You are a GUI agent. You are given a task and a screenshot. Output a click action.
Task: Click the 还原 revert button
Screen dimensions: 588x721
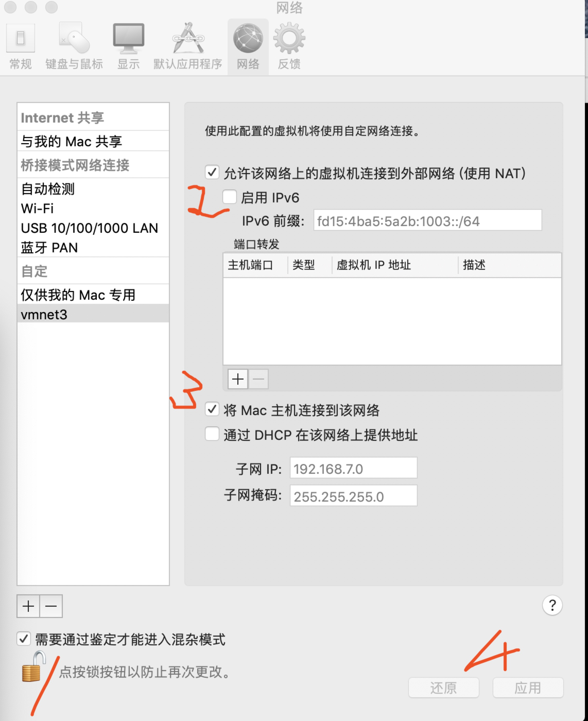point(444,688)
